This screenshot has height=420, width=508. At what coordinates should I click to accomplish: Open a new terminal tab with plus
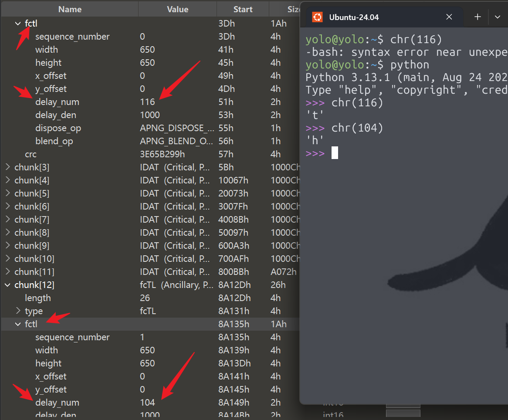click(x=478, y=17)
